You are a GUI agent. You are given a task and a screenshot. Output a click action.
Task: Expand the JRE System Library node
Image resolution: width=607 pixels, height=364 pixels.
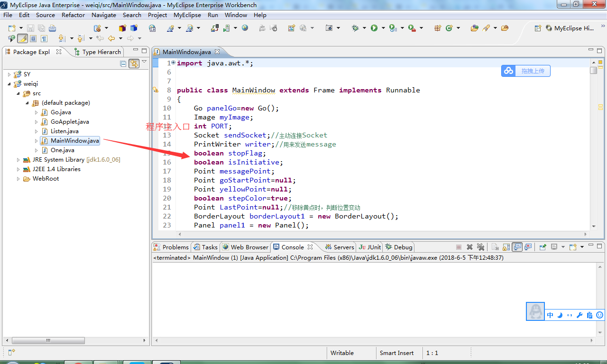click(x=18, y=160)
